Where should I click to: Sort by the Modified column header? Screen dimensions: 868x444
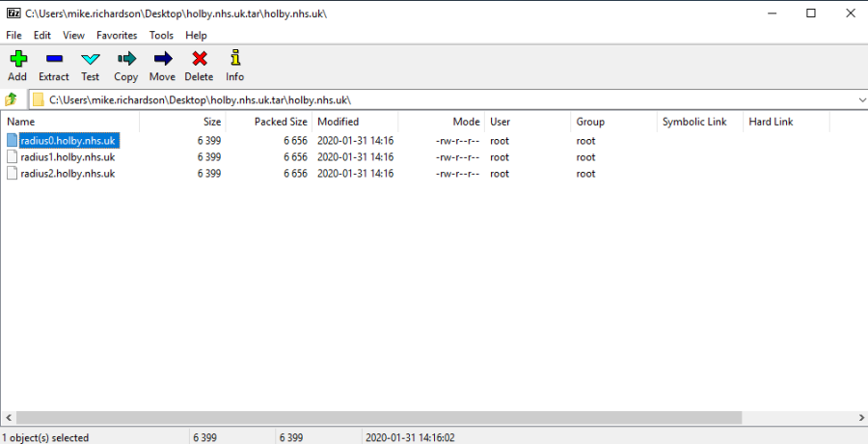coord(338,122)
